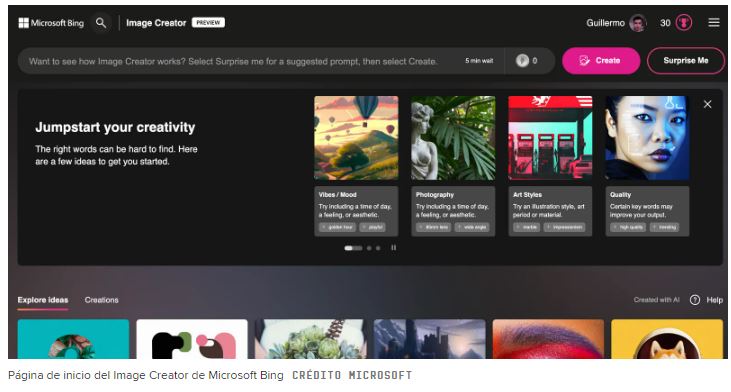Image resolution: width=731 pixels, height=392 pixels.
Task: Click the rewards trophy badge icon
Action: click(x=684, y=23)
